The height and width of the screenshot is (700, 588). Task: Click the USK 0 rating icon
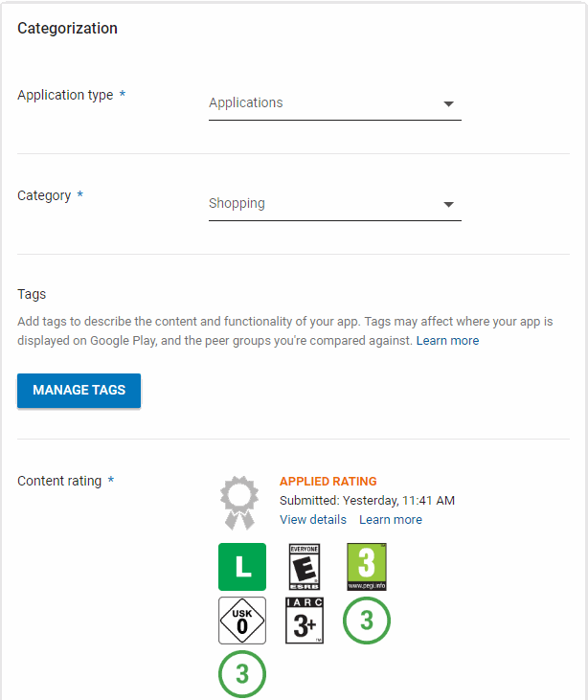click(x=242, y=621)
